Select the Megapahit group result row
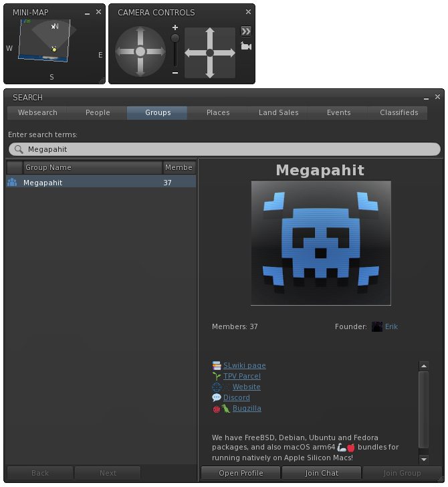The image size is (448, 487). click(x=101, y=183)
